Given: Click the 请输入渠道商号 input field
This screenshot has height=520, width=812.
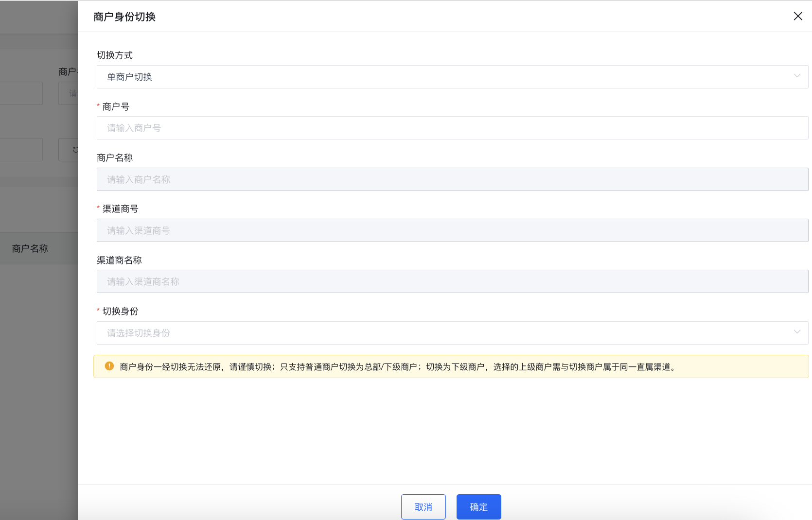Looking at the screenshot, I should tap(452, 230).
